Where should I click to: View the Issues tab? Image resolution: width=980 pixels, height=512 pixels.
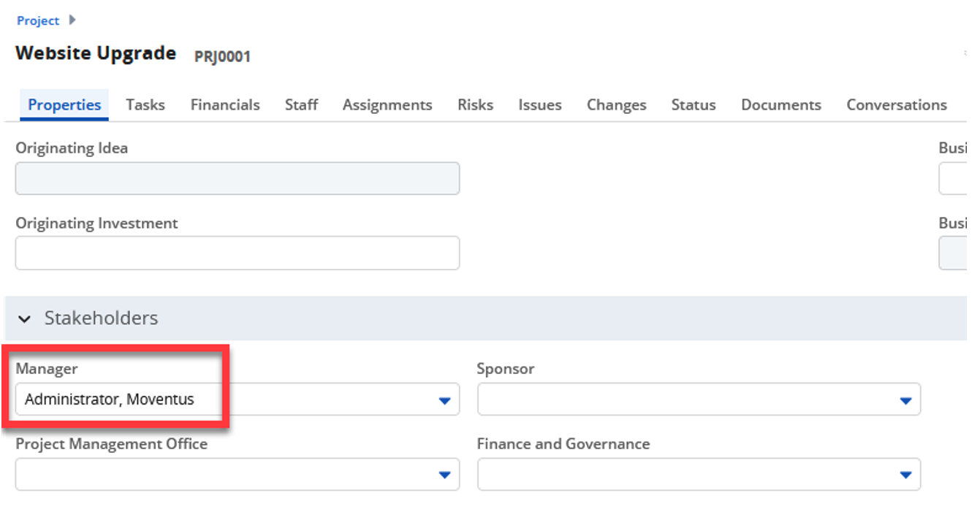pyautogui.click(x=540, y=104)
